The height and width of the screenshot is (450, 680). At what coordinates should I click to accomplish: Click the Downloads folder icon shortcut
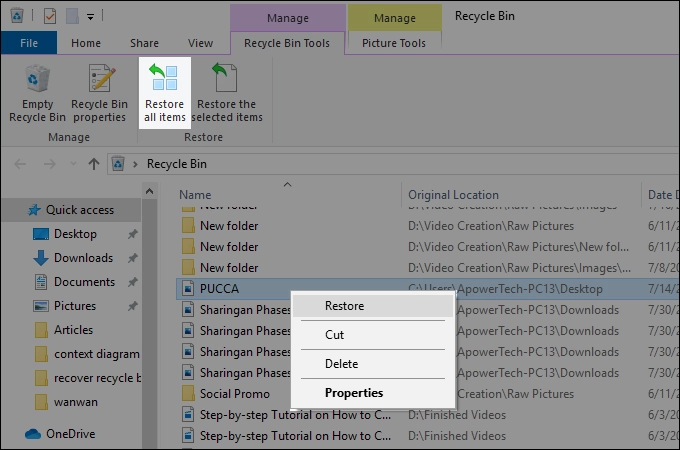click(x=41, y=258)
